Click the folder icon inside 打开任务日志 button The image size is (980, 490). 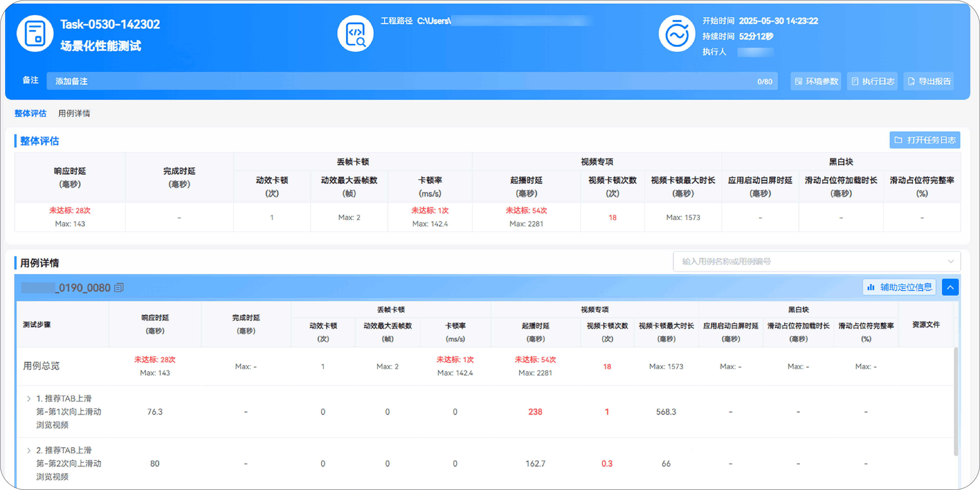pyautogui.click(x=899, y=140)
